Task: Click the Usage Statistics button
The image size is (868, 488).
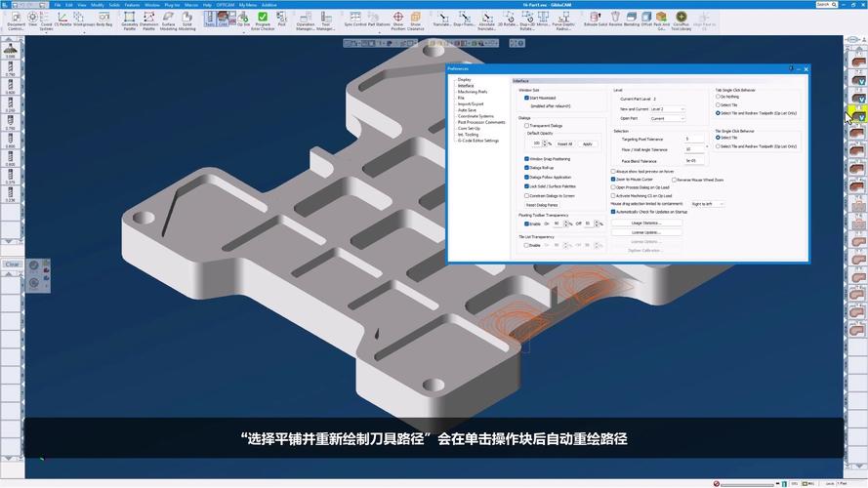Action: [x=646, y=223]
